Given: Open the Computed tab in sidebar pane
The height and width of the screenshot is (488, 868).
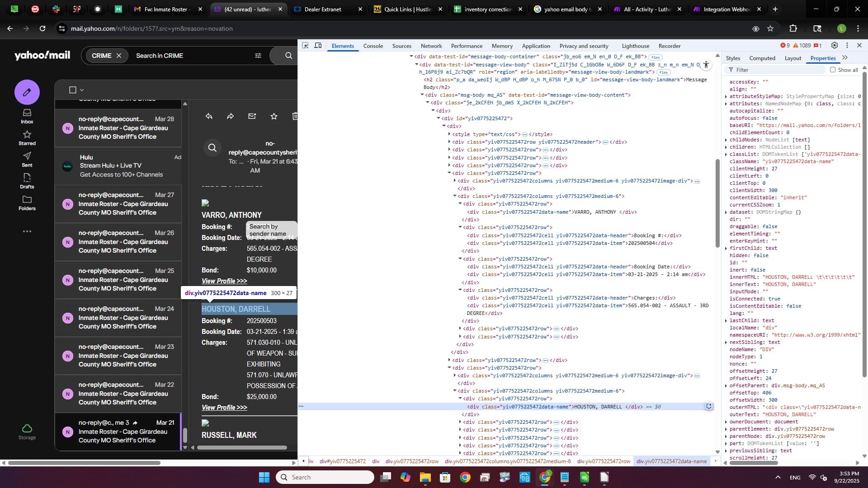Looking at the screenshot, I should (762, 58).
